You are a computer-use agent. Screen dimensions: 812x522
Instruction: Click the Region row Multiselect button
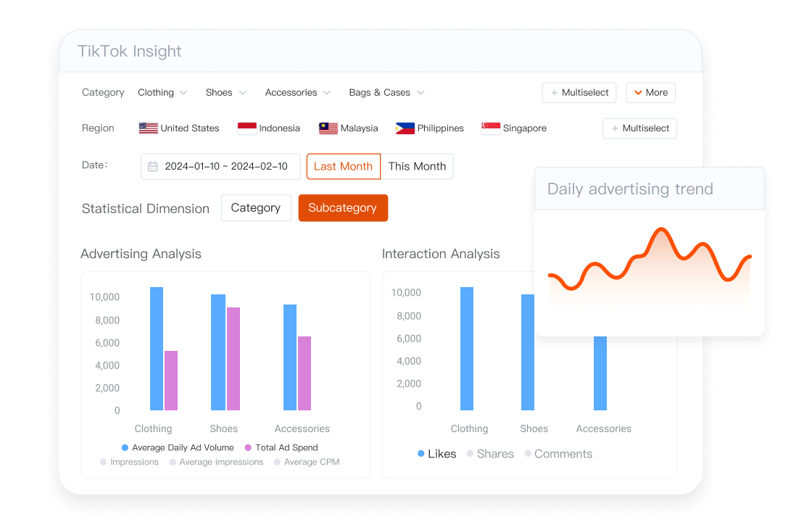pos(640,128)
